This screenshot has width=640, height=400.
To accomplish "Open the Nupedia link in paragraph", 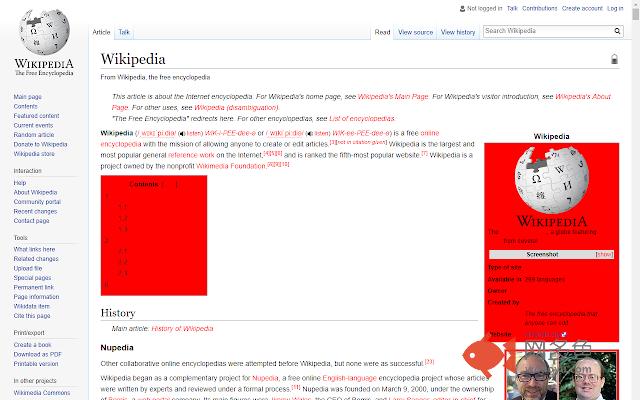I will pos(265,378).
